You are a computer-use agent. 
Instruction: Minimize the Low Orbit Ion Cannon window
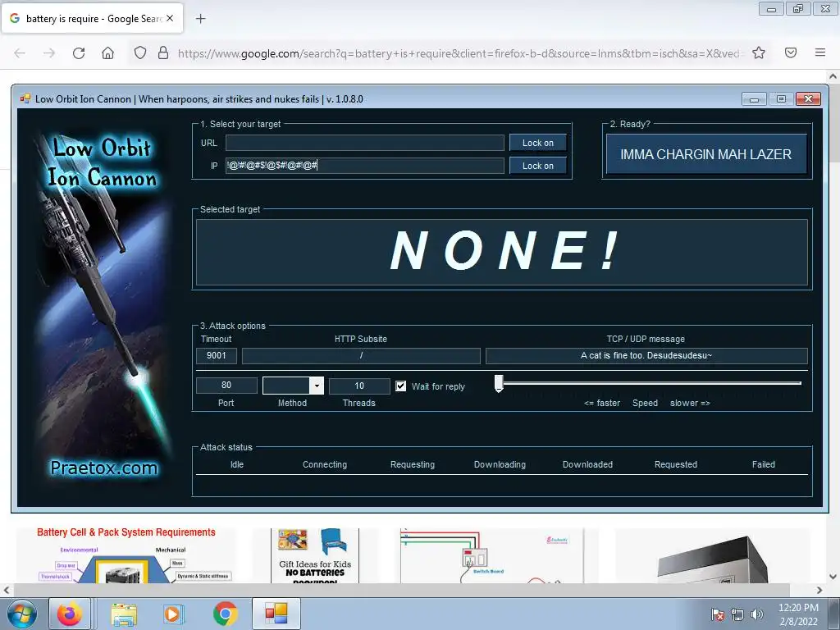(755, 99)
